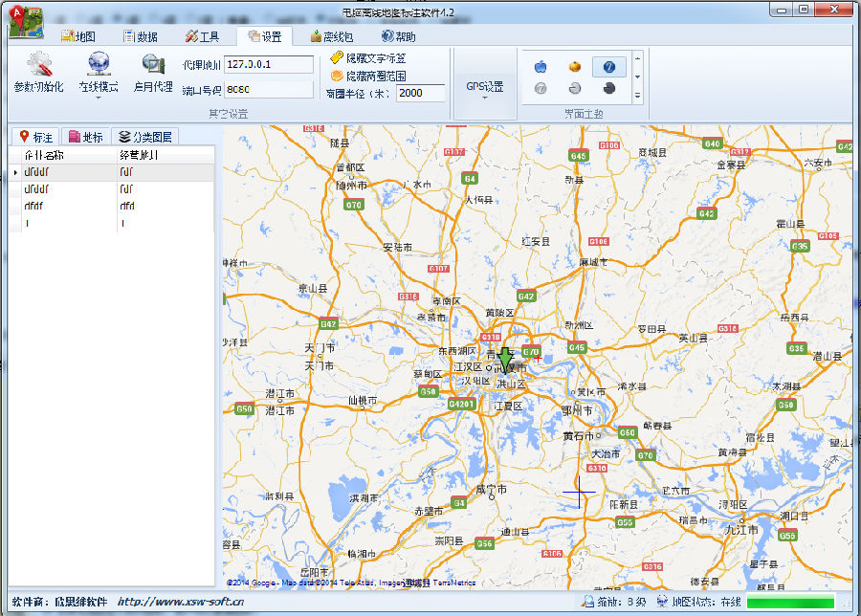Select the blue apple theme icon
Image resolution: width=861 pixels, height=616 pixels.
[541, 67]
